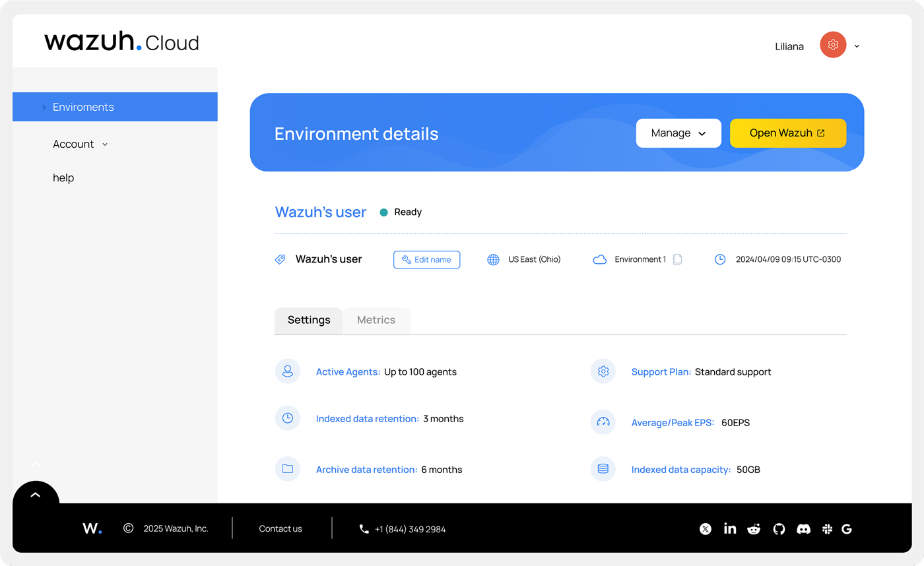Open the orange user settings avatar

click(833, 45)
